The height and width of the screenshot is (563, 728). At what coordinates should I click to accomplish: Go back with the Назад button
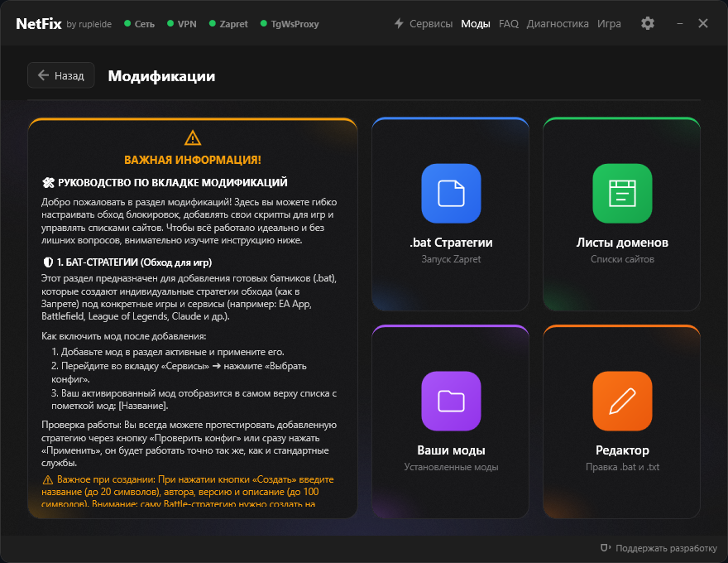pyautogui.click(x=61, y=75)
